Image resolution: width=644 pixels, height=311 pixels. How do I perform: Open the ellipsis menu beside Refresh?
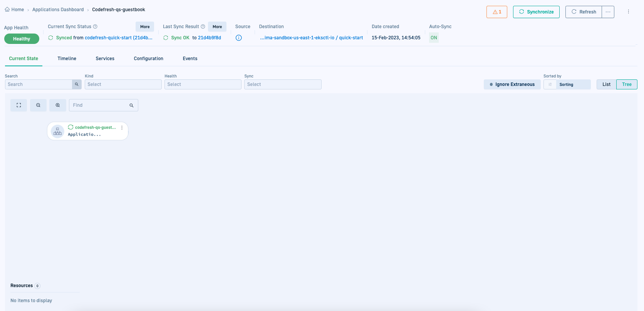point(608,12)
